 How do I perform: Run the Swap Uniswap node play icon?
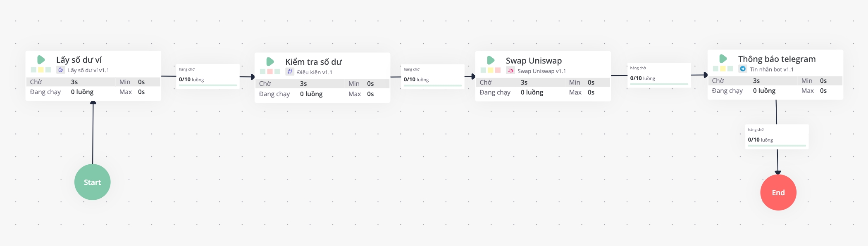pyautogui.click(x=491, y=60)
